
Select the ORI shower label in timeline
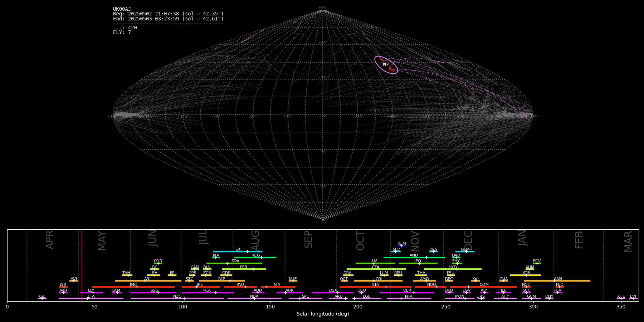click(379, 279)
